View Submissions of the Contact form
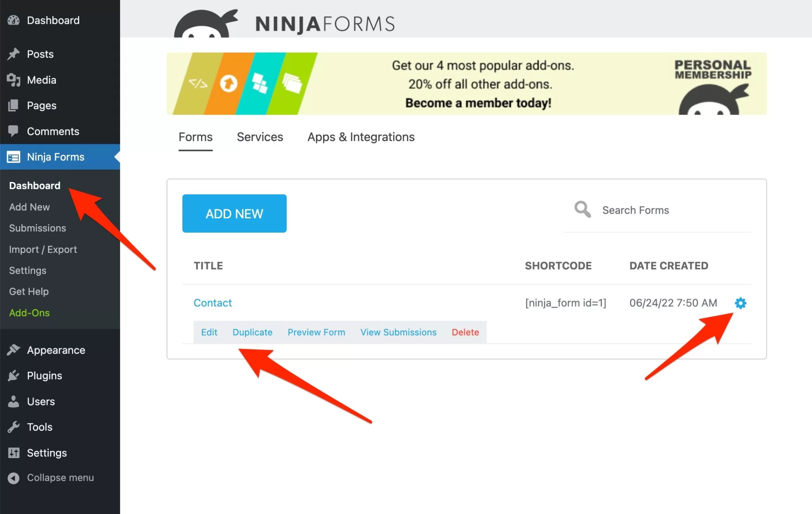Viewport: 812px width, 514px height. (398, 332)
